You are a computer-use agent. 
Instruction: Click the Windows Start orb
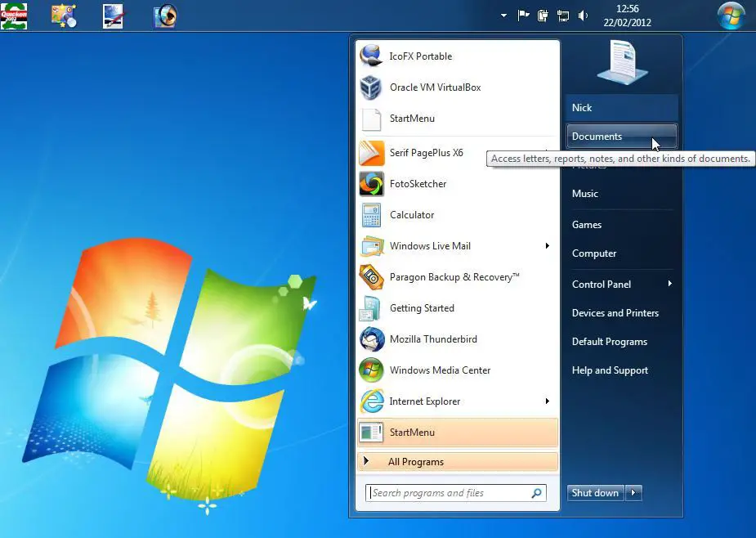pyautogui.click(x=731, y=16)
